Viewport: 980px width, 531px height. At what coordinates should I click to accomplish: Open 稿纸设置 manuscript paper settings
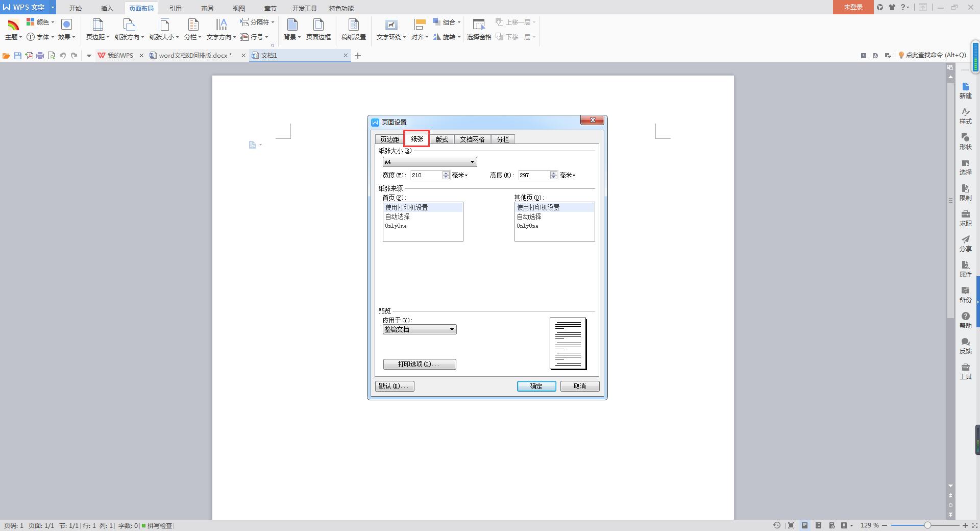pos(354,30)
